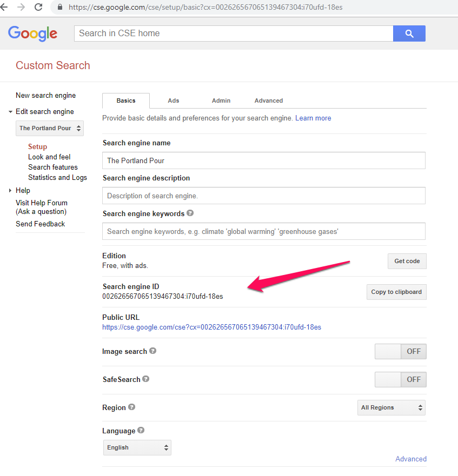Select the Search engine ID value text
458x476 pixels.
coord(163,296)
